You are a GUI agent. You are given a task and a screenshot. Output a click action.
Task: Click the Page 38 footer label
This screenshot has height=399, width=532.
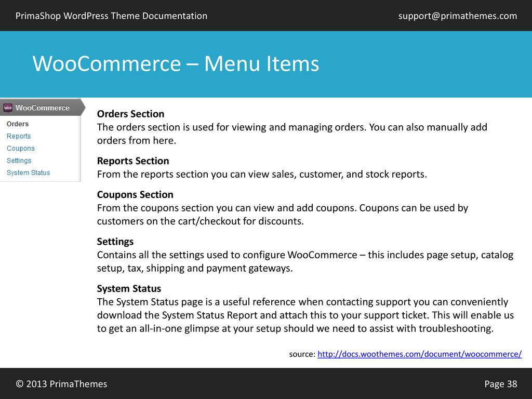(500, 384)
